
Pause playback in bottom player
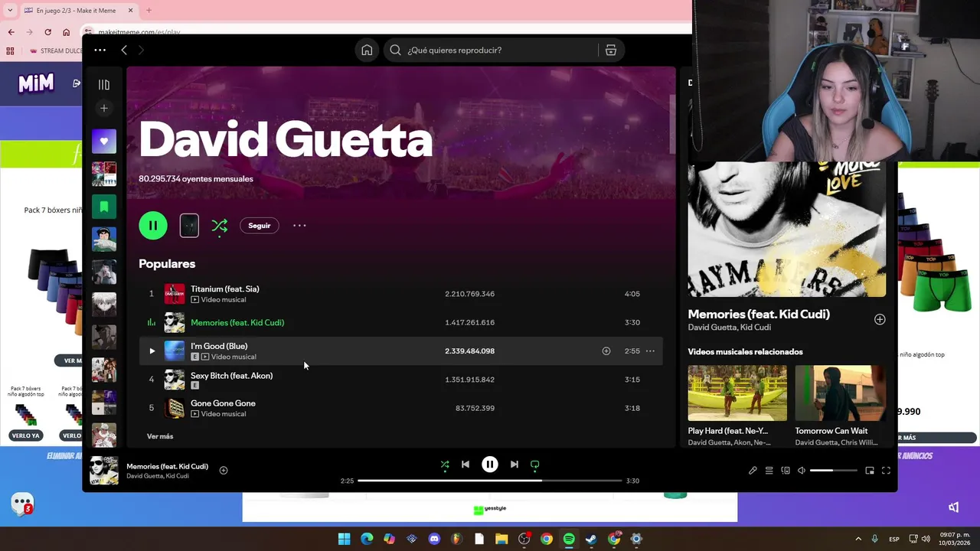pos(490,465)
